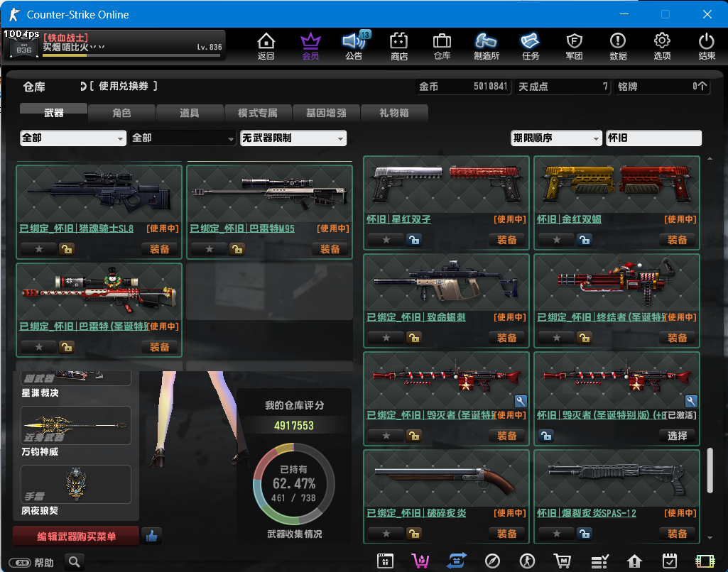Open the 制造所 crafting icon

coord(486,46)
